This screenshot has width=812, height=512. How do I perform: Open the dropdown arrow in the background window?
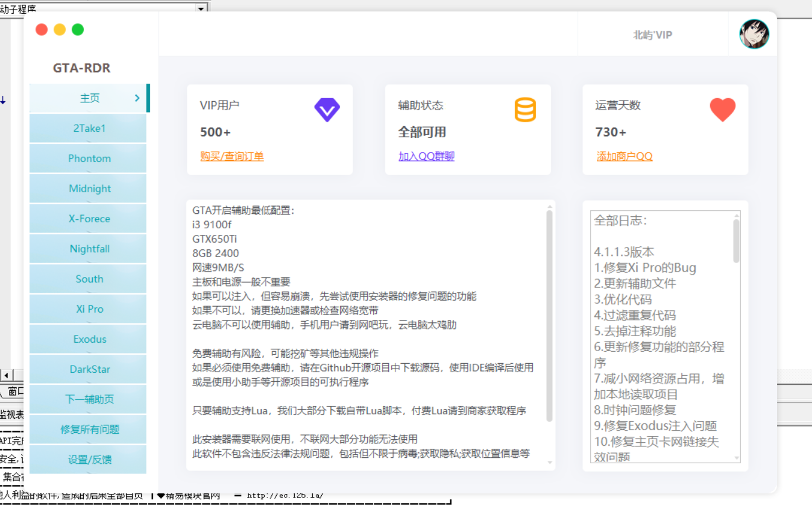[201, 8]
